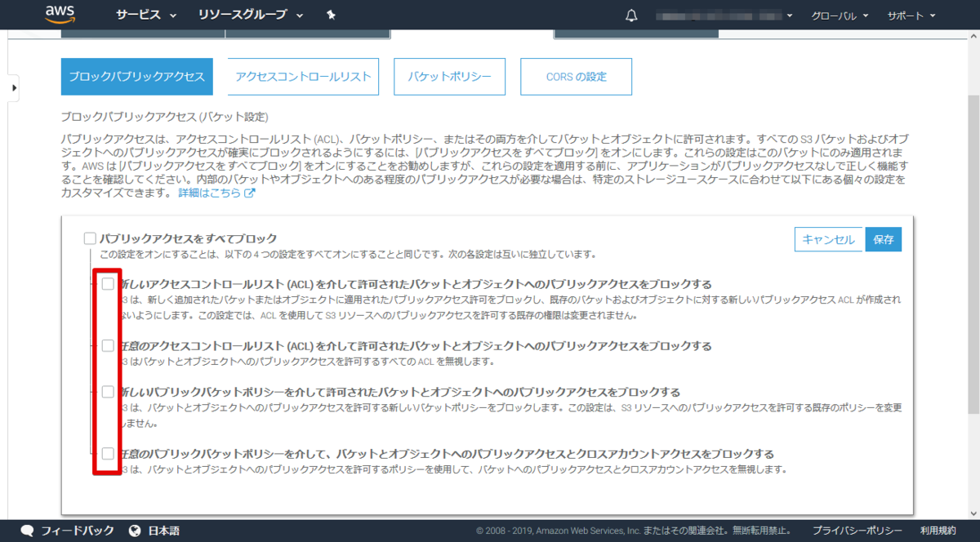Check blocking public access via any ACL
Screen dimensions: 980x542
coord(107,345)
